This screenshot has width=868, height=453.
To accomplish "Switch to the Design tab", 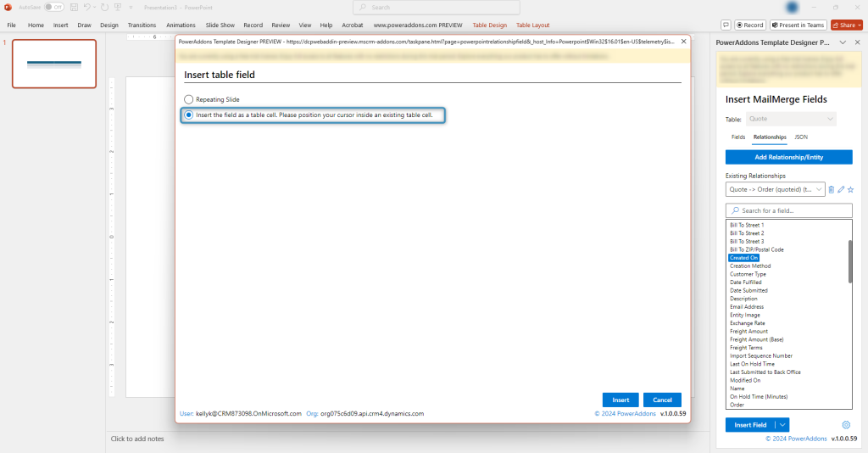I will (109, 25).
